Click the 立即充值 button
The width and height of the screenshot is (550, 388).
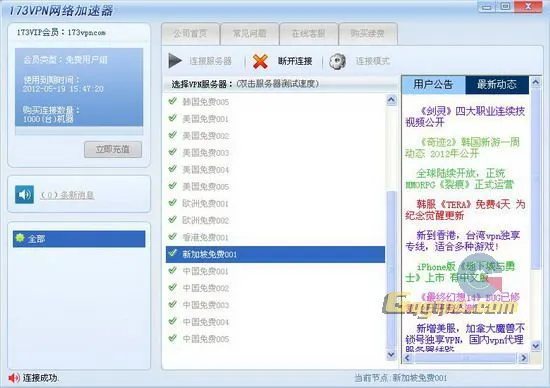pos(113,149)
